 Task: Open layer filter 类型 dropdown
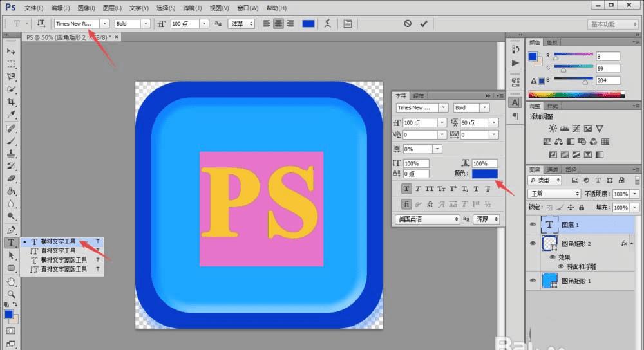(545, 180)
